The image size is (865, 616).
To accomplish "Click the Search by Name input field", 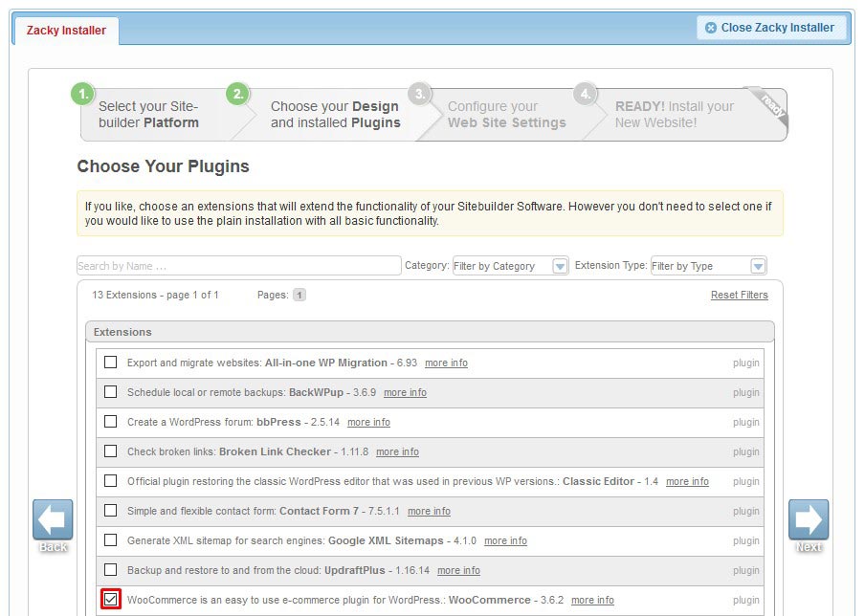I will (239, 264).
